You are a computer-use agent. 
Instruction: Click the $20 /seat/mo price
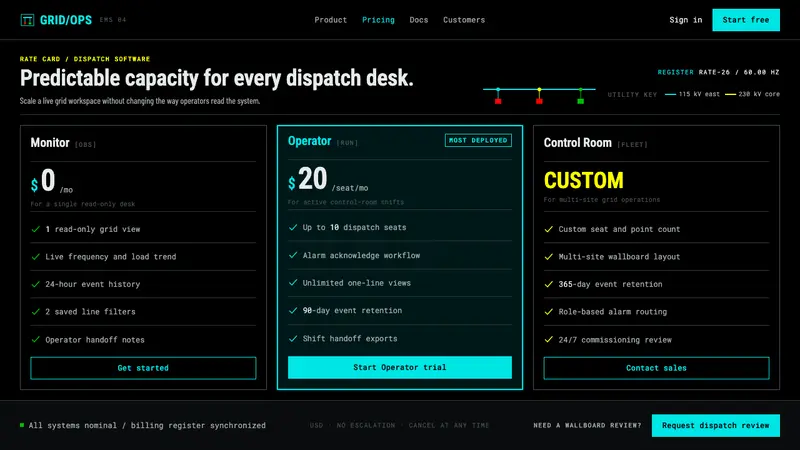[328, 179]
